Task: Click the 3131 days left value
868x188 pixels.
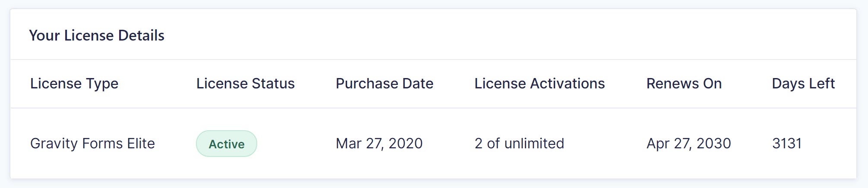Action: click(x=786, y=143)
